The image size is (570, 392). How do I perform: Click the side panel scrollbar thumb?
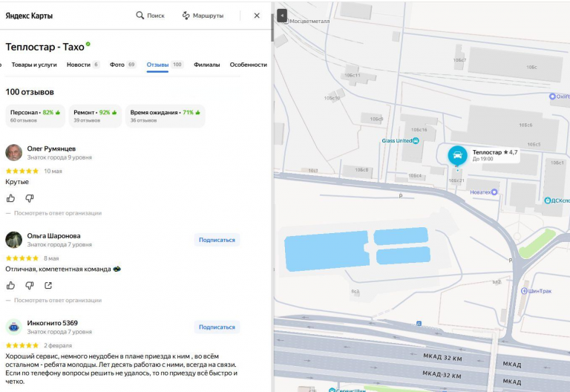point(272,27)
